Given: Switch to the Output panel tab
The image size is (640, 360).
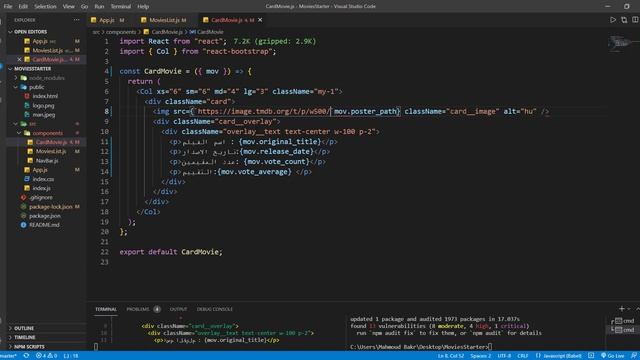Looking at the screenshot, I should click(178, 309).
